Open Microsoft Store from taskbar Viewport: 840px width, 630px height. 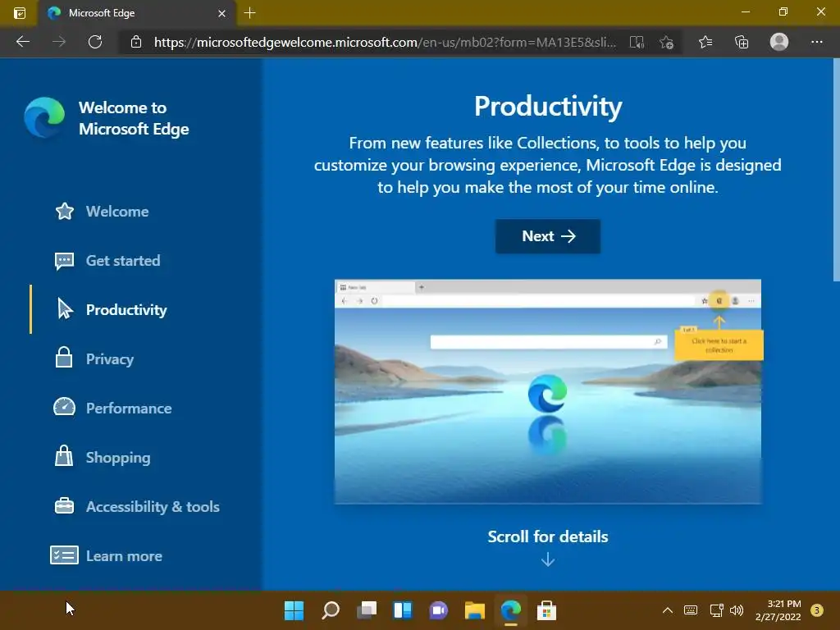point(546,610)
